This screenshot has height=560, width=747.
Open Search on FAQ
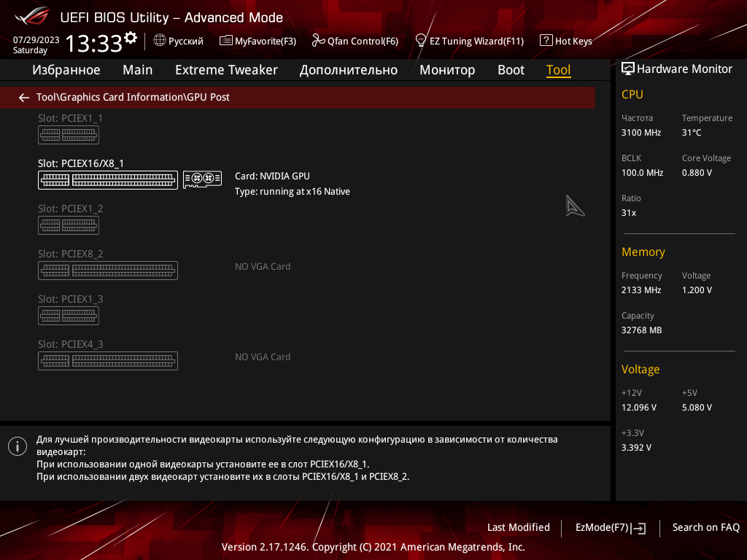click(x=706, y=528)
